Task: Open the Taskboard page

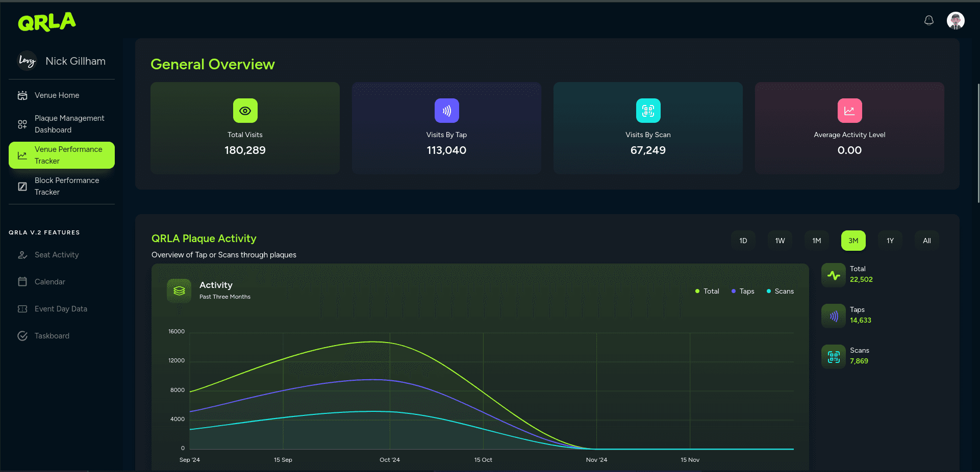Action: 62,336
